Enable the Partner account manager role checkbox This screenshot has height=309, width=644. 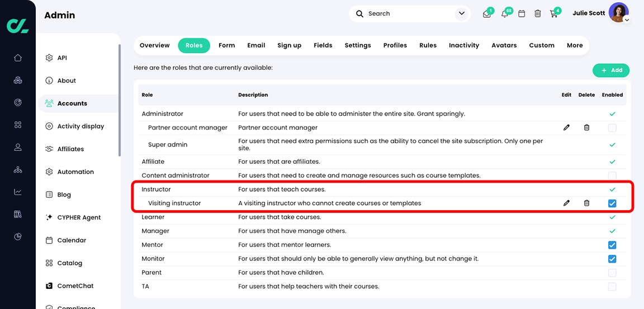tap(612, 128)
